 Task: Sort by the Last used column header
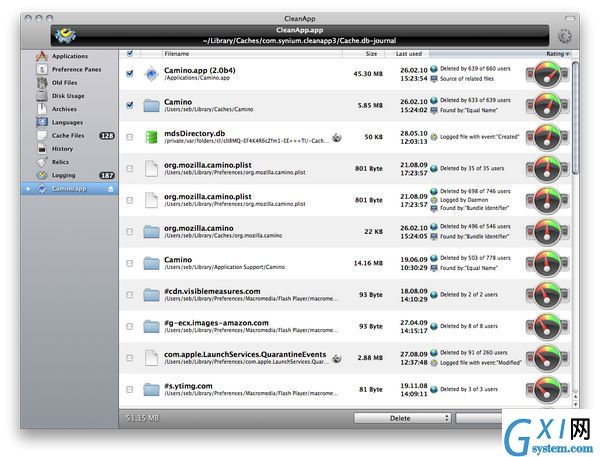(407, 54)
